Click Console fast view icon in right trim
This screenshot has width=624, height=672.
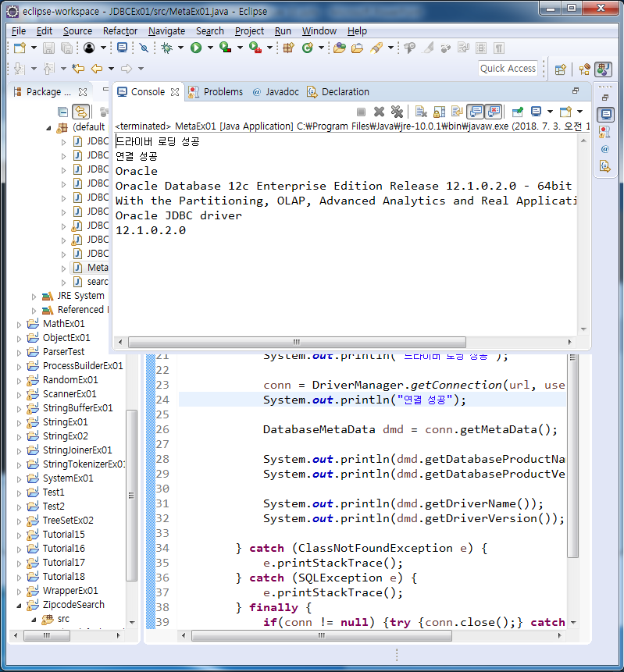(605, 115)
